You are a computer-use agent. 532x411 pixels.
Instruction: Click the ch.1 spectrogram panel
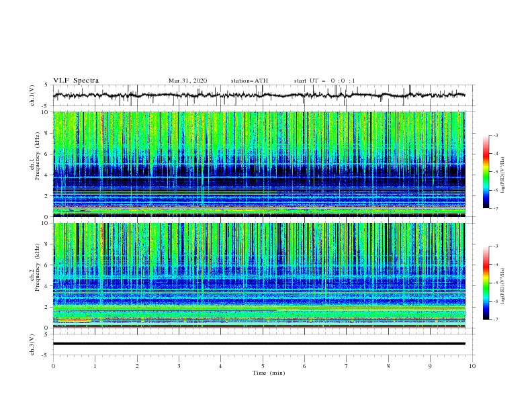click(x=259, y=164)
